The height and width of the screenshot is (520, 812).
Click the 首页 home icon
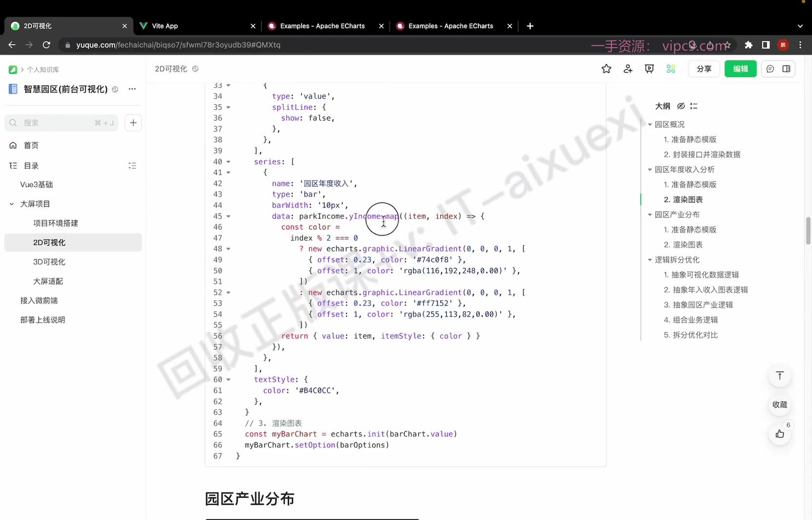13,145
